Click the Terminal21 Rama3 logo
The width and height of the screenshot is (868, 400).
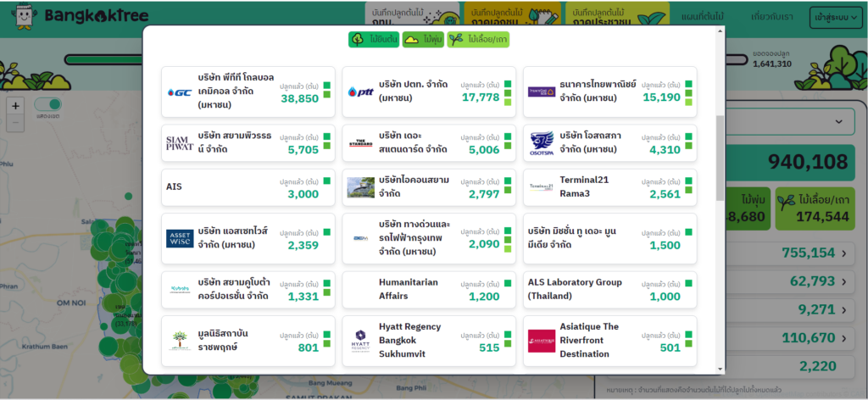[542, 187]
